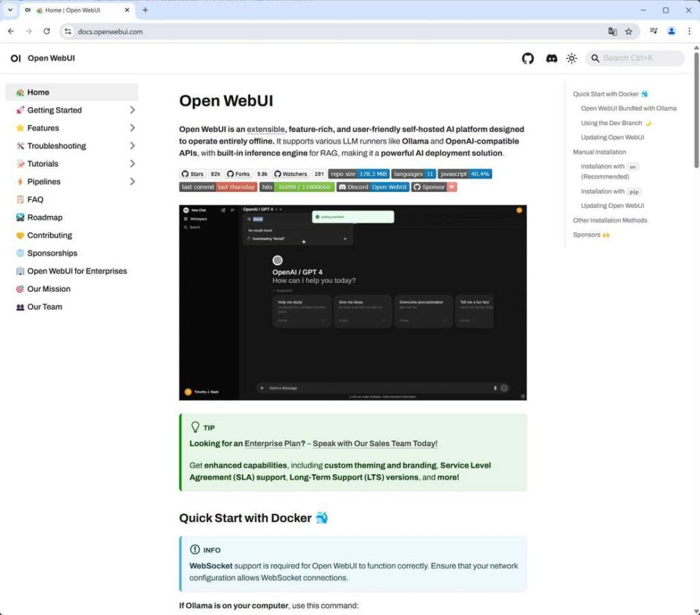Click the Home sidebar icon
The height and width of the screenshot is (615, 700).
[x=20, y=92]
